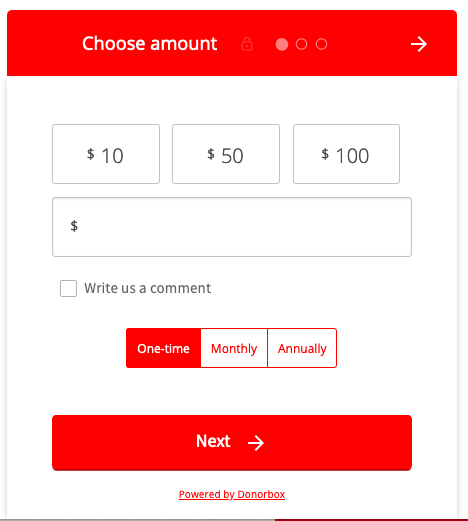Image resolution: width=468 pixels, height=521 pixels.
Task: Select the third step indicator dot
Action: point(321,44)
